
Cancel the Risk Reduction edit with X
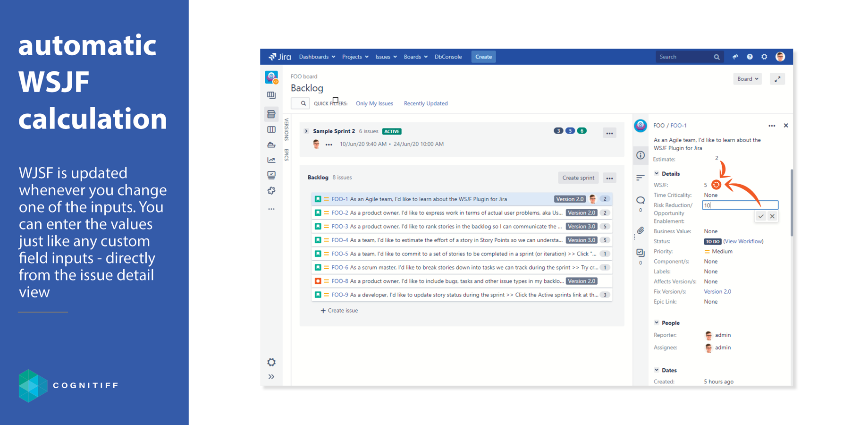[x=772, y=216]
